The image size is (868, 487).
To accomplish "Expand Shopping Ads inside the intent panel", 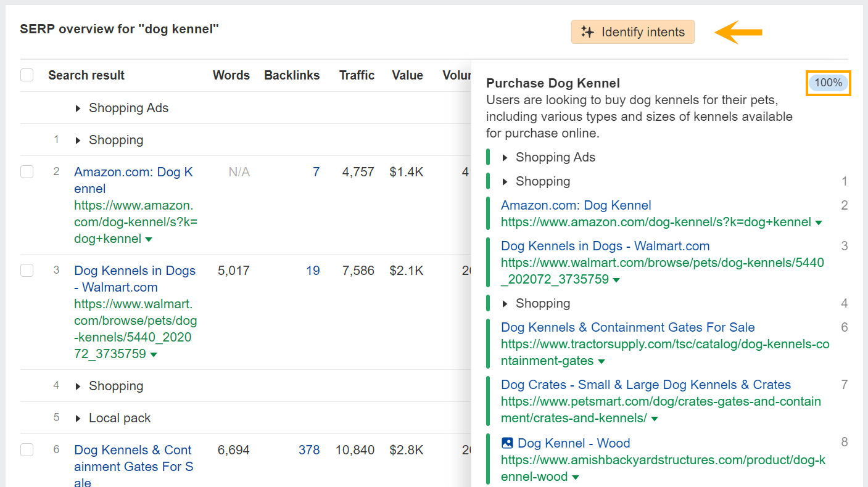I will pos(505,157).
